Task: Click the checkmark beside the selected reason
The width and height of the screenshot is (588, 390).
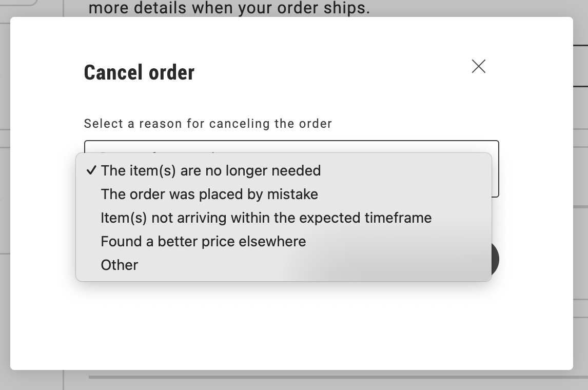Action: click(x=91, y=170)
